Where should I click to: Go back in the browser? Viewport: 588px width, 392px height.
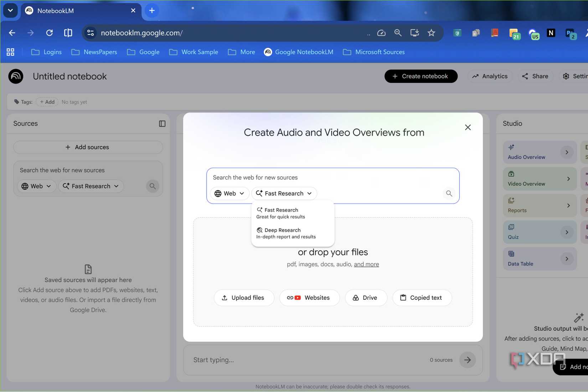(12, 33)
